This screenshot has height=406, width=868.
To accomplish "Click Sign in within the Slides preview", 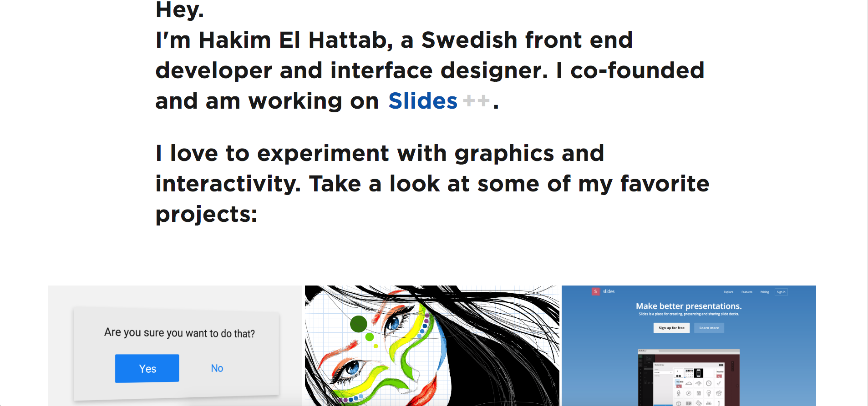I will pos(781,292).
